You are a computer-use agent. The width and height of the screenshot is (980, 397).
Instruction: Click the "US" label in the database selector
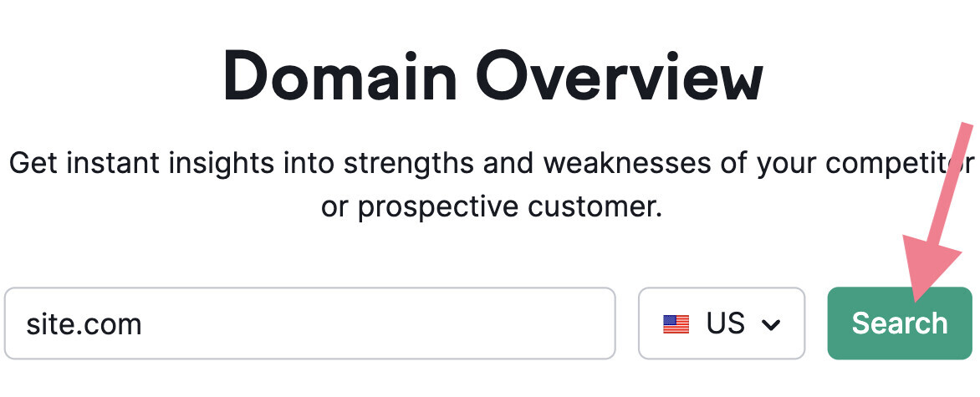click(725, 323)
